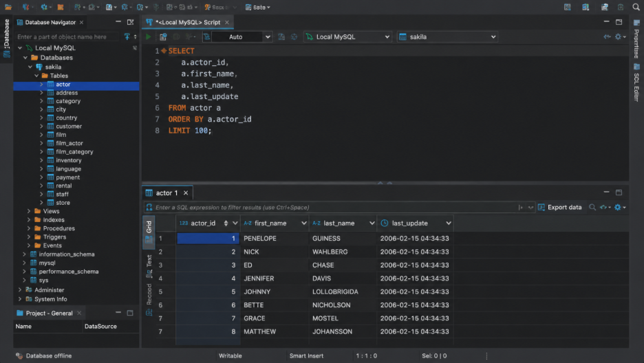Image resolution: width=644 pixels, height=363 pixels.
Task: Click the editor settings gear icon
Action: pyautogui.click(x=618, y=37)
